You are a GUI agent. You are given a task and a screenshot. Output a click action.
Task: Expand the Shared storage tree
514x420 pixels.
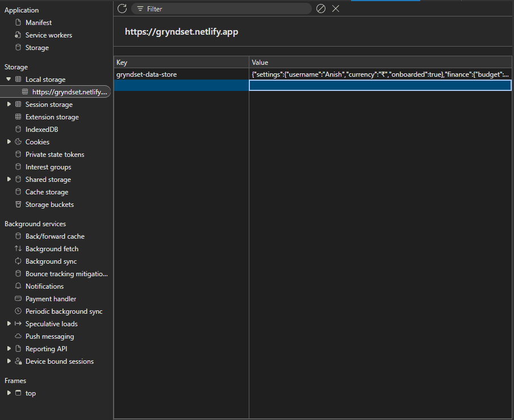pos(9,179)
